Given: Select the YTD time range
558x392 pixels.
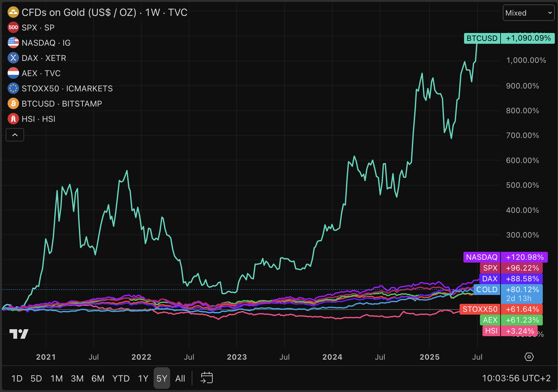Looking at the screenshot, I should [x=121, y=378].
